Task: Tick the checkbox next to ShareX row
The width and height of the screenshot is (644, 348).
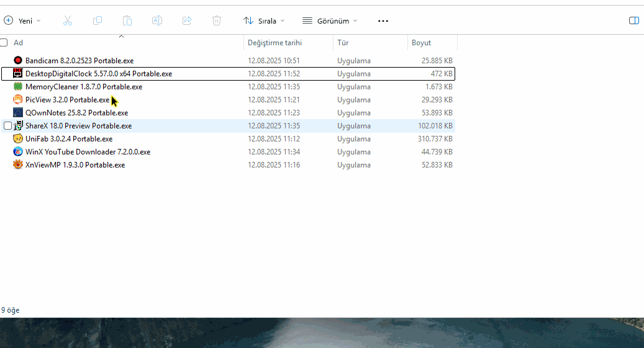Action: click(x=8, y=125)
